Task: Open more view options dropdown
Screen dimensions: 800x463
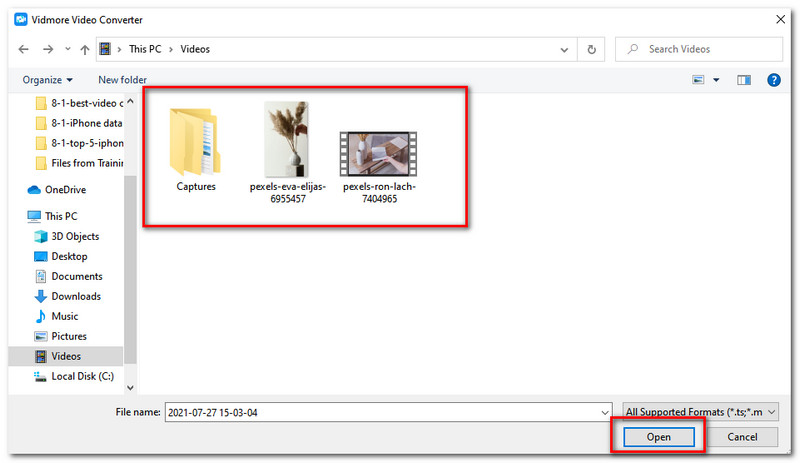Action: 716,80
